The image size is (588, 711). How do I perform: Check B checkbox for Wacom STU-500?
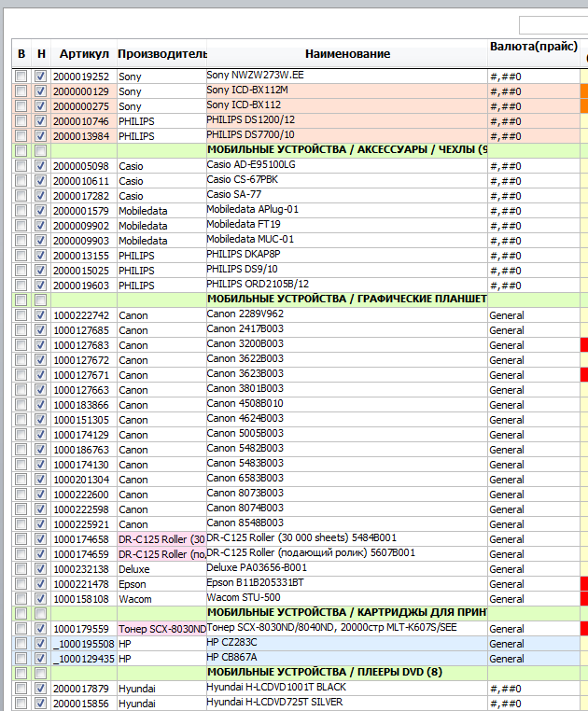(x=21, y=599)
